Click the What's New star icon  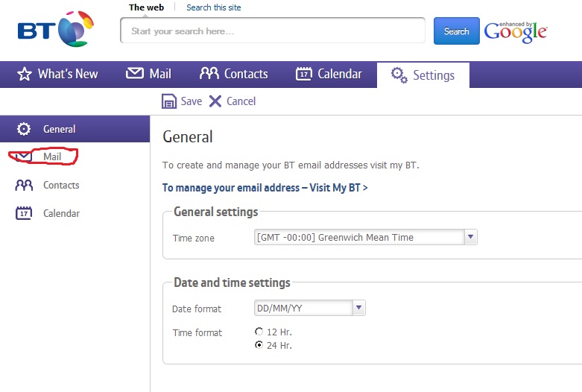coord(25,74)
